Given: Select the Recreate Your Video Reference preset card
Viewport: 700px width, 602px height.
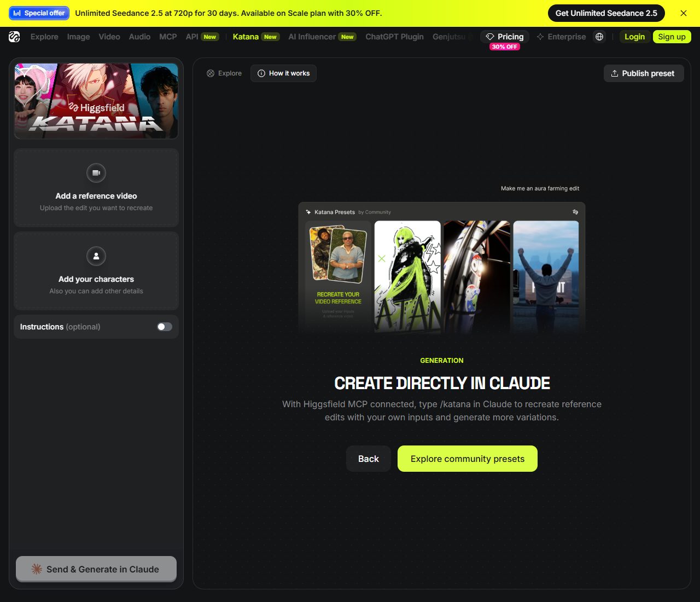Looking at the screenshot, I should coord(338,276).
